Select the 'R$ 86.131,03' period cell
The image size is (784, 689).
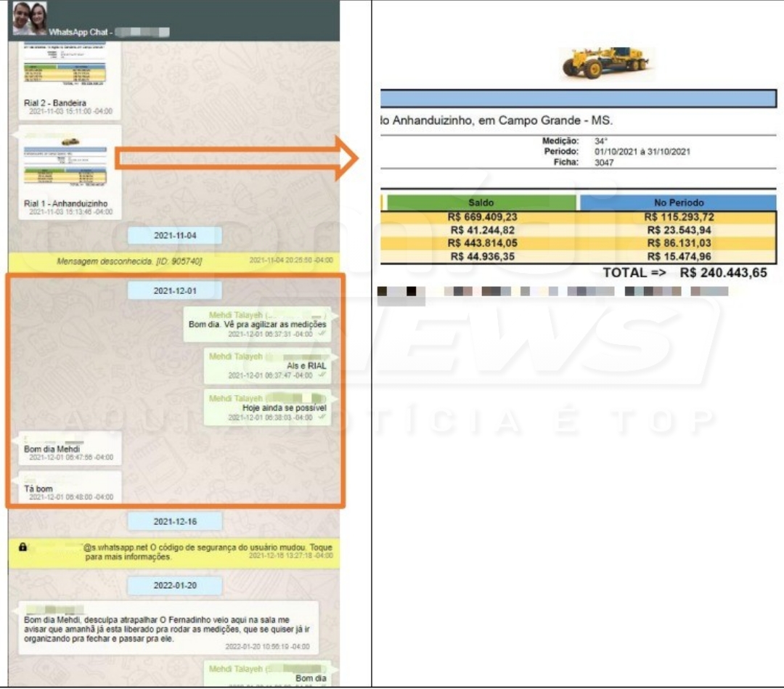[x=679, y=243]
